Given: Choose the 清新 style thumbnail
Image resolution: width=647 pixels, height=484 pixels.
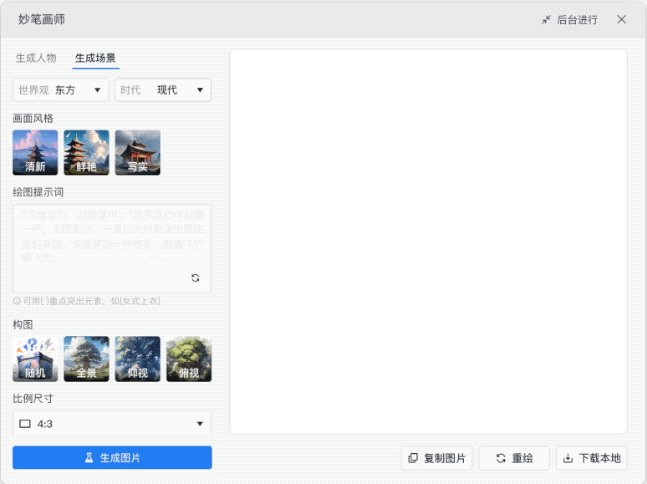Looking at the screenshot, I should [x=35, y=153].
